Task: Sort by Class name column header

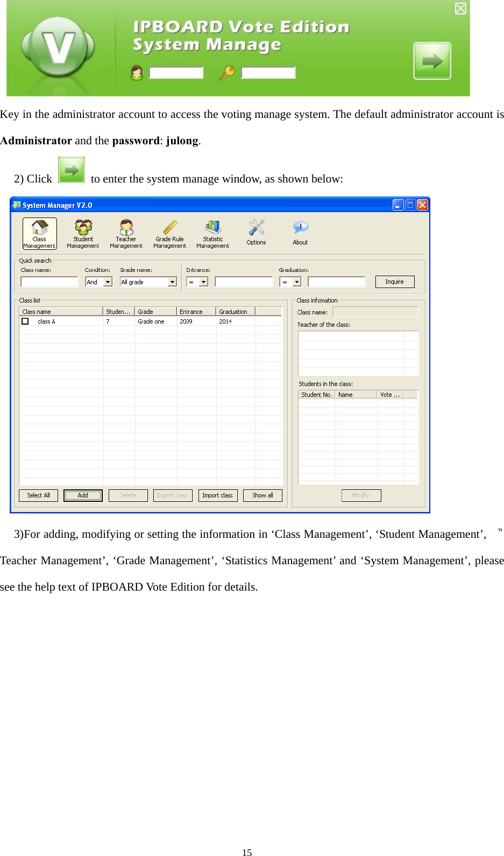Action: click(61, 312)
